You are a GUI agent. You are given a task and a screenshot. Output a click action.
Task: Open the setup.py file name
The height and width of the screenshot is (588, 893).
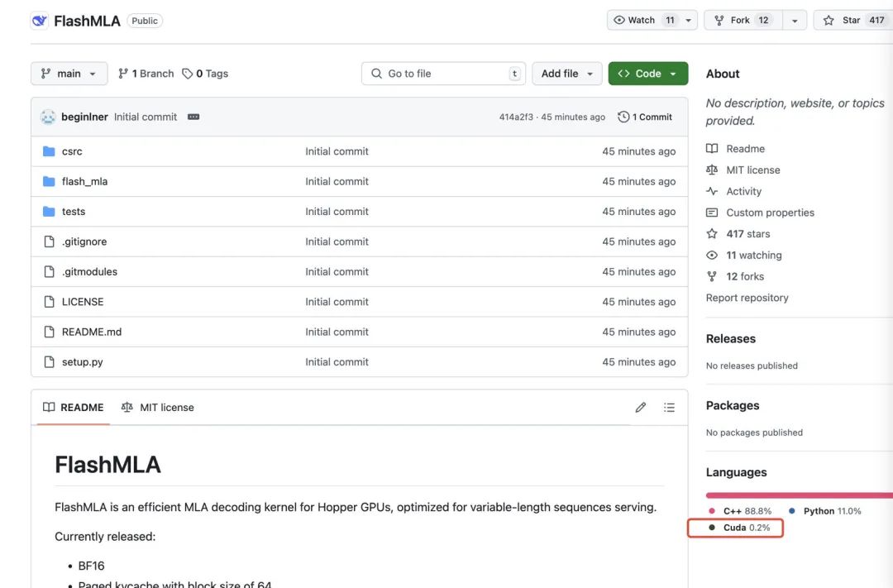(83, 361)
